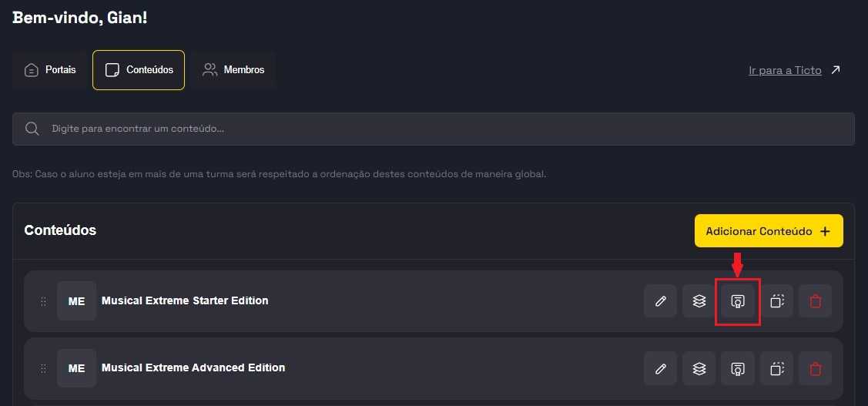Duplicate Musical Extreme Starter Edition content
The image size is (868, 406).
coord(776,301)
